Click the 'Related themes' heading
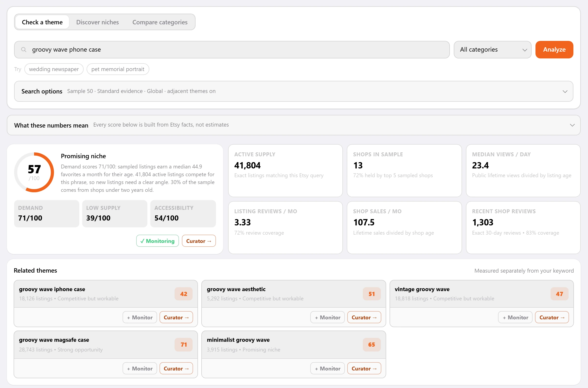 click(x=35, y=270)
